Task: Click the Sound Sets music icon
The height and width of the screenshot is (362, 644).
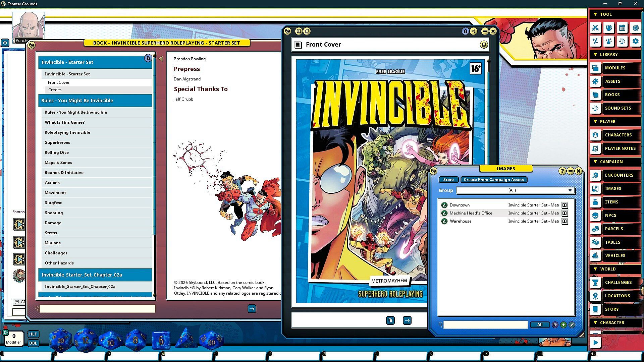Action: pos(595,108)
